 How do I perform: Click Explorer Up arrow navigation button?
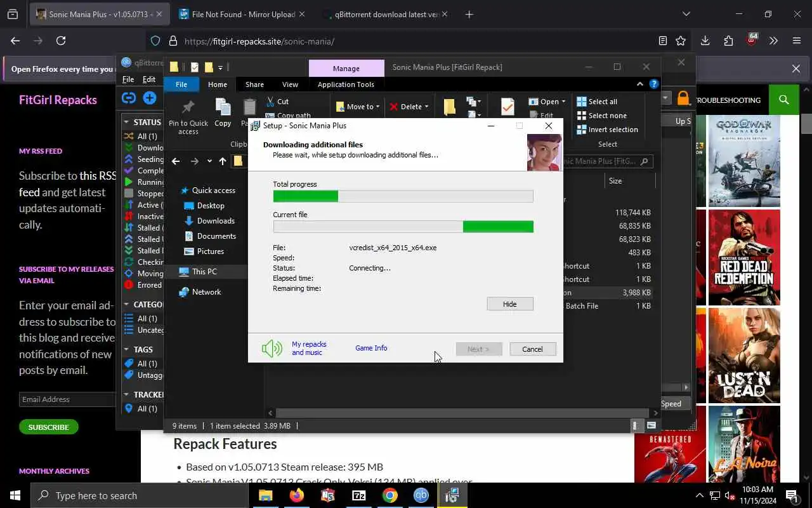[x=223, y=161]
